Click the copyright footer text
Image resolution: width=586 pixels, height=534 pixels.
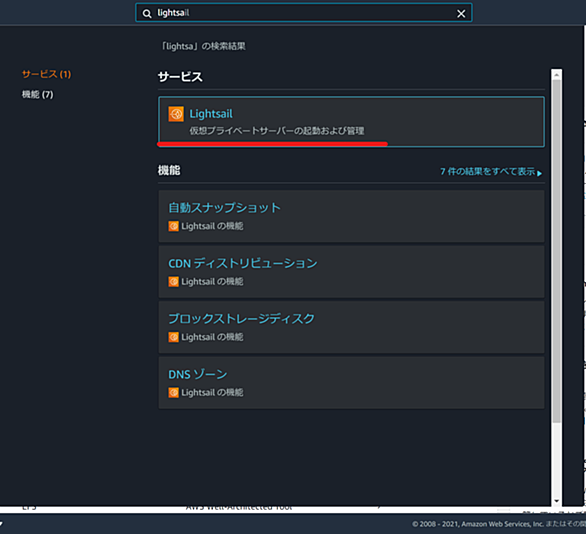(499, 524)
